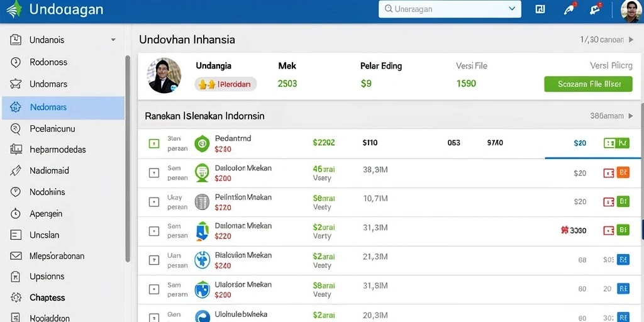The height and width of the screenshot is (322, 644).
Task: Click red outlined icon in Daloulon row
Action: pos(609,173)
